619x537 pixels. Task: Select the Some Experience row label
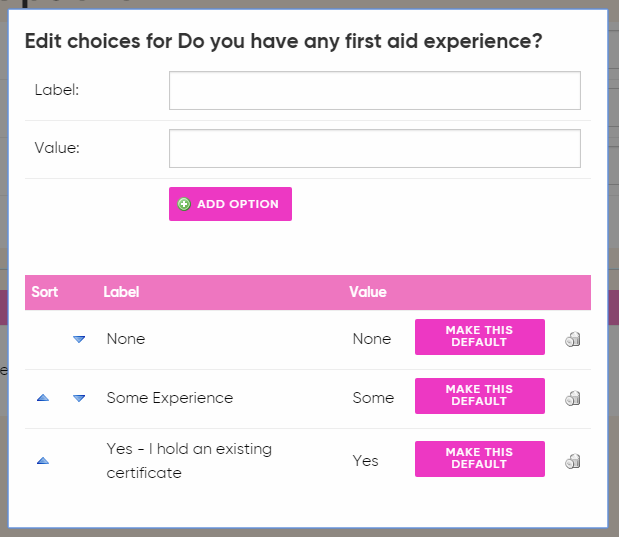pos(169,398)
